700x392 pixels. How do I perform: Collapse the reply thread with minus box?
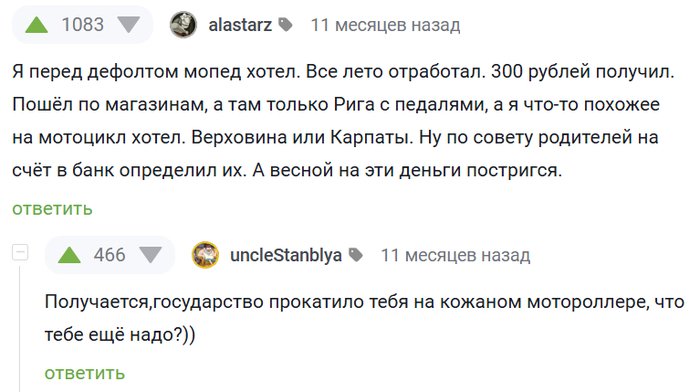pos(20,253)
